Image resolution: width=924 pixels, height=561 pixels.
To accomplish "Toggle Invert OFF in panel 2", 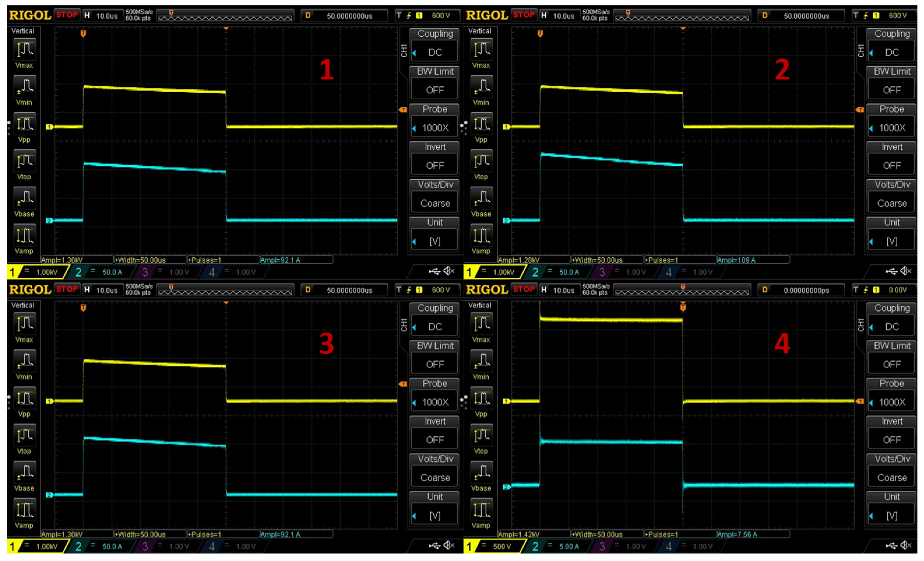I will click(x=892, y=165).
